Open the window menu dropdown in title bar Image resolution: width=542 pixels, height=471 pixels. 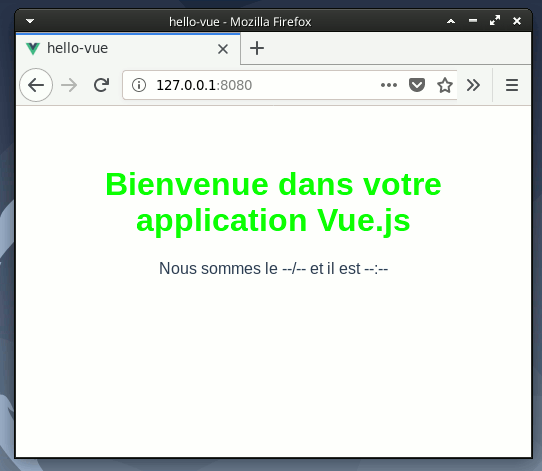[30, 21]
